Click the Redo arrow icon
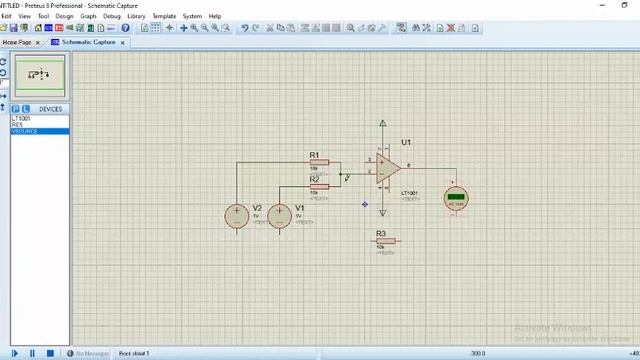This screenshot has width=640, height=360. click(256, 28)
